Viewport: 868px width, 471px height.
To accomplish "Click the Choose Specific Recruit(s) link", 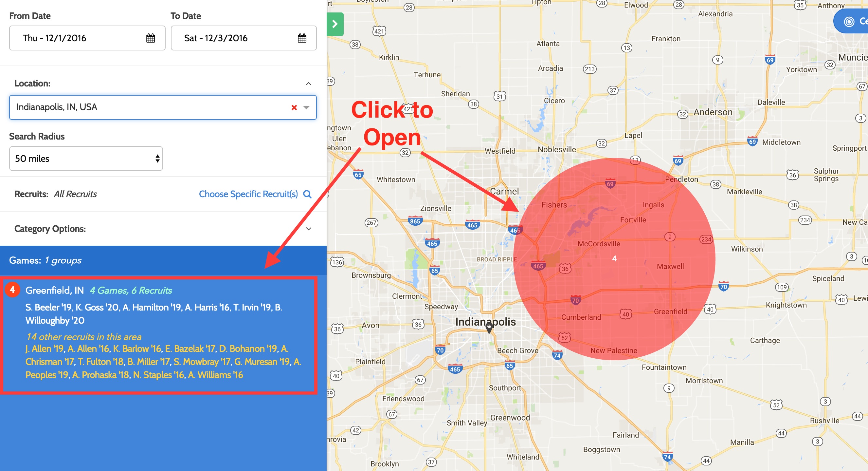I will tap(248, 194).
